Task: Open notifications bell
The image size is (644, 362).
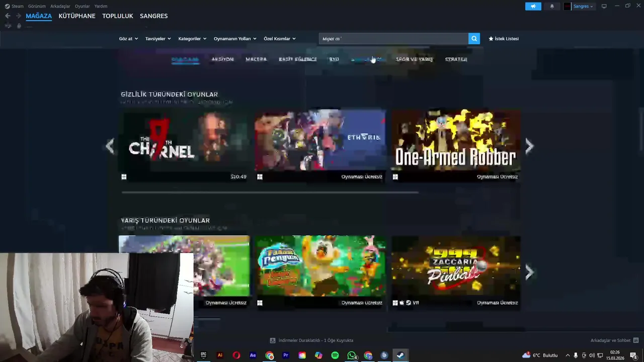Action: [552, 6]
